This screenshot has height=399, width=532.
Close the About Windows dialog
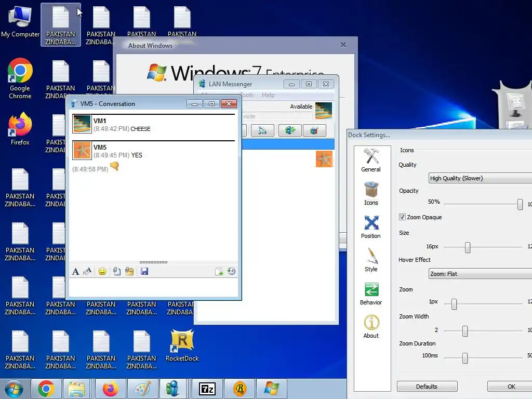click(343, 45)
